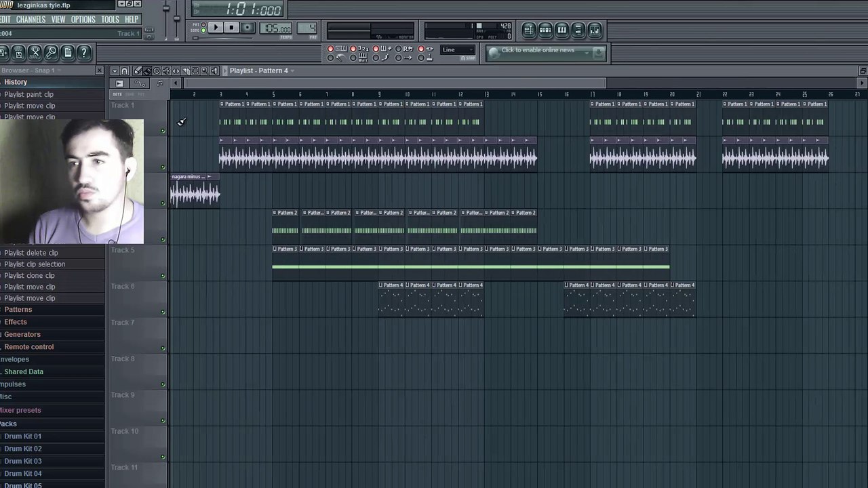Expand the Shared Data folder in browser
Screen dimensions: 868x488
[24, 372]
